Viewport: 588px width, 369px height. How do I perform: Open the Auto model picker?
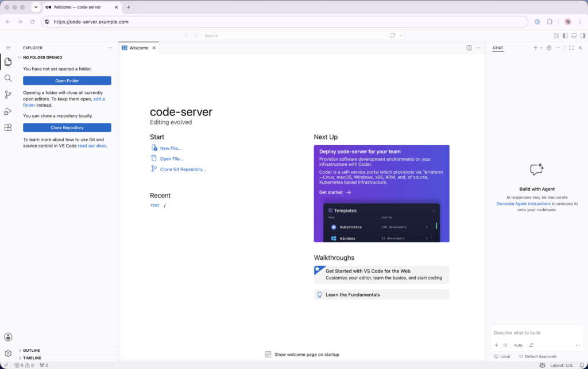pyautogui.click(x=518, y=345)
